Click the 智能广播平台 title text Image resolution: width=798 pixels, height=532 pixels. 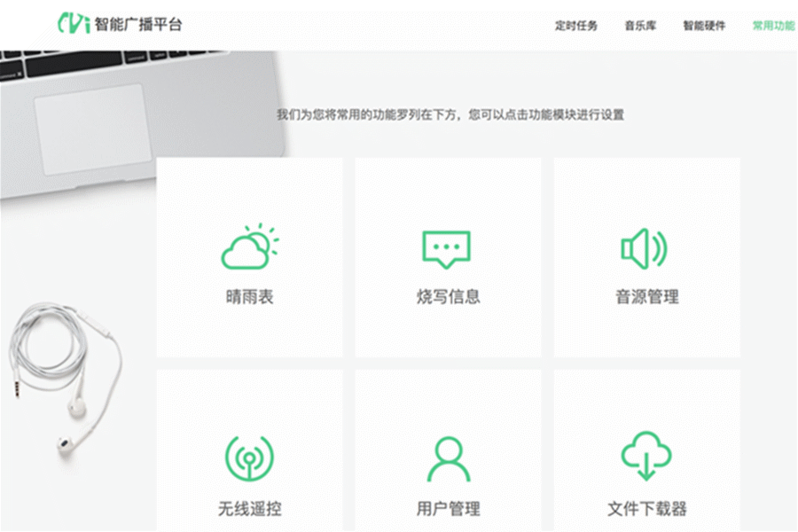138,25
